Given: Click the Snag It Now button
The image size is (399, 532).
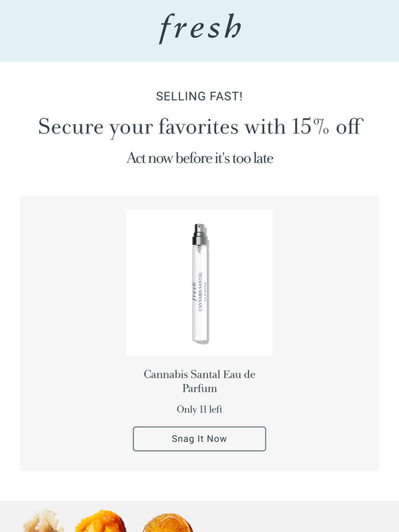Looking at the screenshot, I should point(199,439).
